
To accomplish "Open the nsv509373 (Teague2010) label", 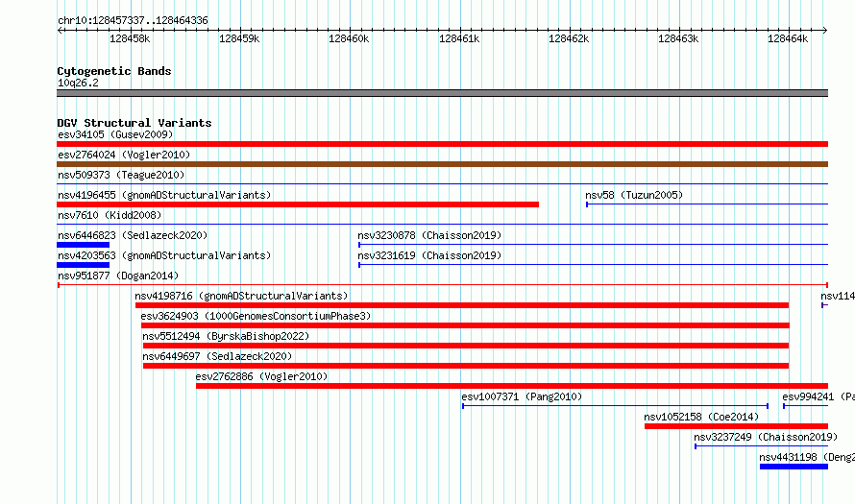I will tap(121, 175).
